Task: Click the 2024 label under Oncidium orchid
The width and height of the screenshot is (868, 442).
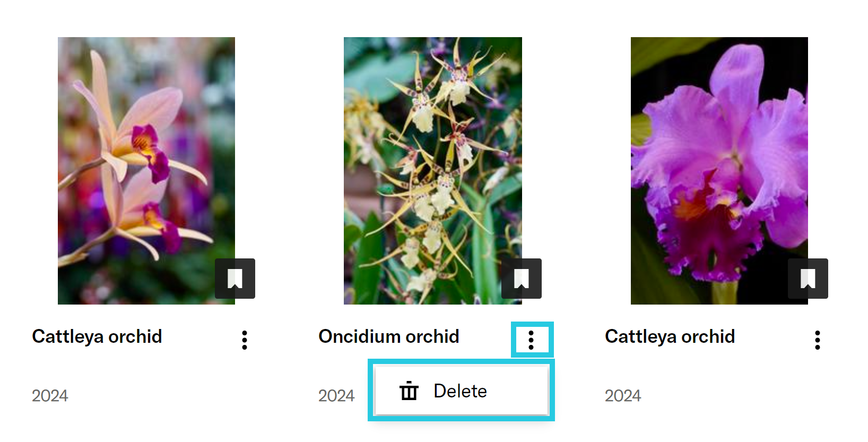Action: 336,395
